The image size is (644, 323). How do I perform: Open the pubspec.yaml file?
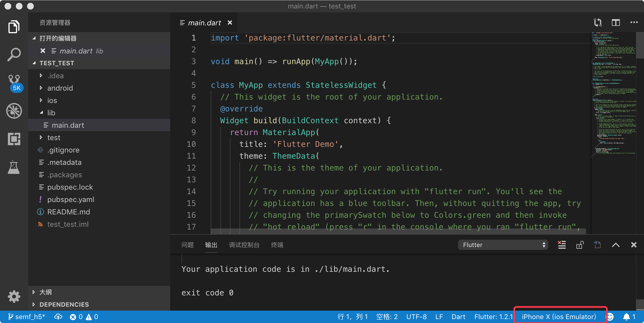(x=99, y=199)
